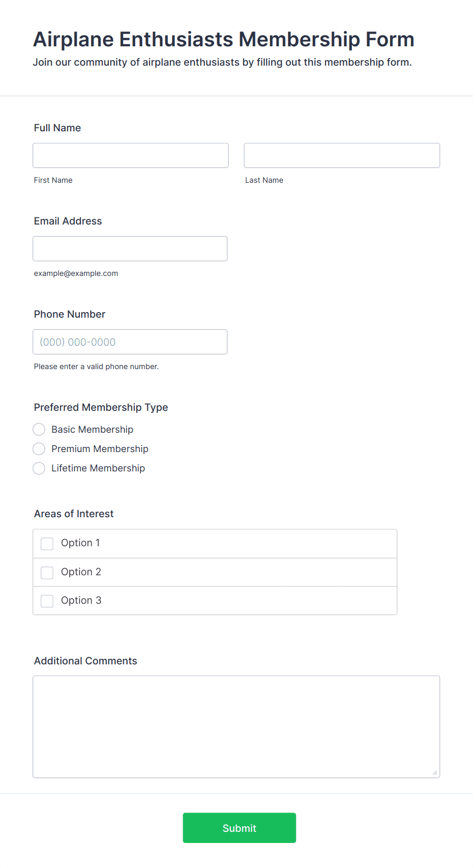Click the green Submit button
This screenshot has height=868, width=473.
click(x=240, y=828)
